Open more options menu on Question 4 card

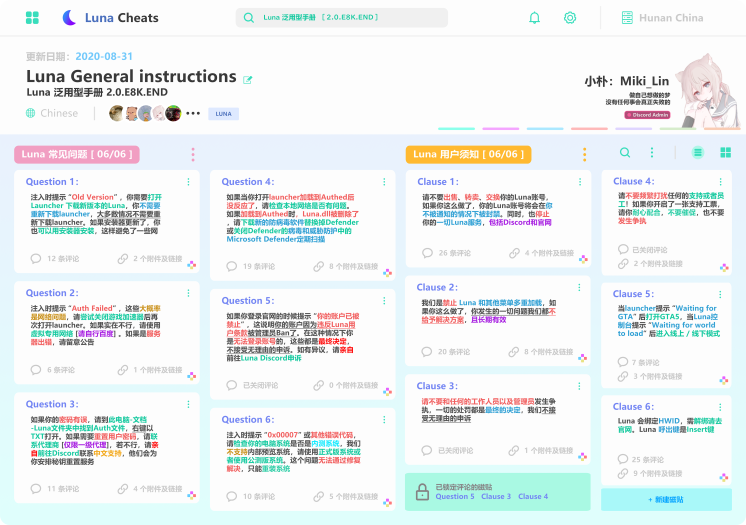click(384, 182)
